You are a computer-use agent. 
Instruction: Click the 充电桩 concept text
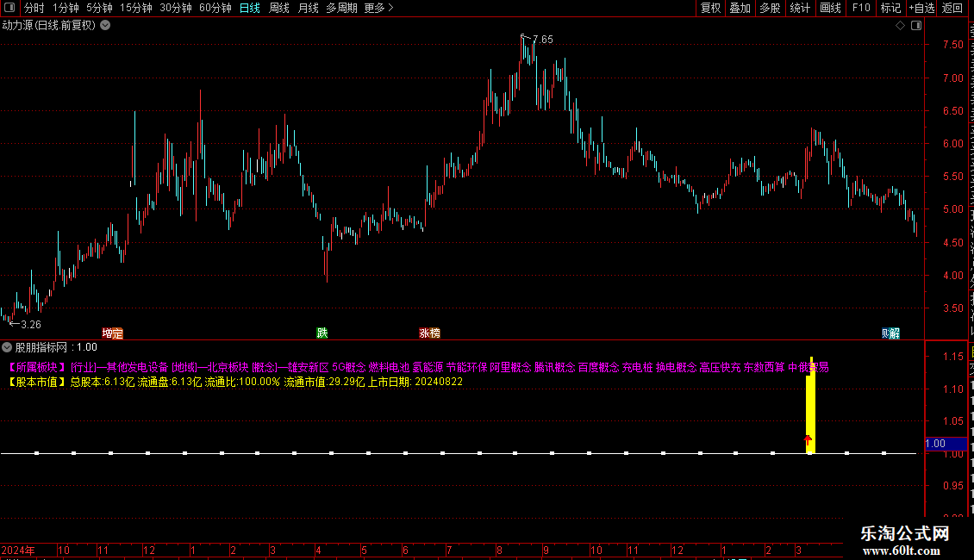(x=637, y=368)
